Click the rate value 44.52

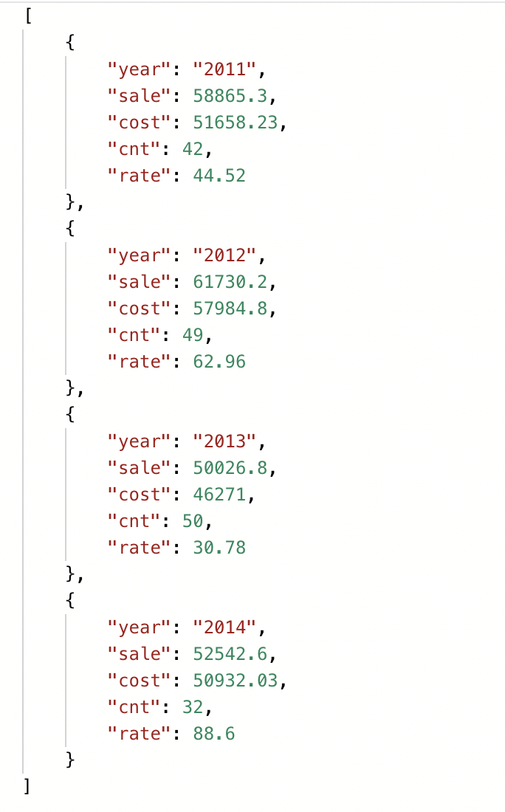click(219, 176)
